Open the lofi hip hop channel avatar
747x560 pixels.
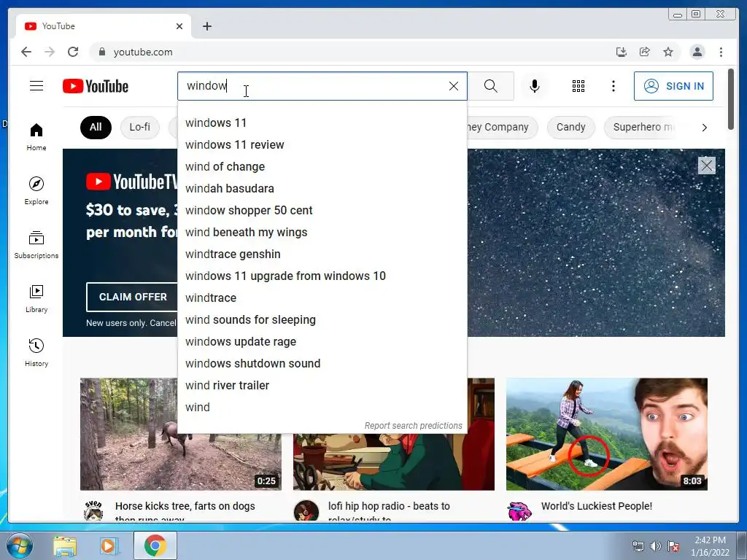(306, 511)
